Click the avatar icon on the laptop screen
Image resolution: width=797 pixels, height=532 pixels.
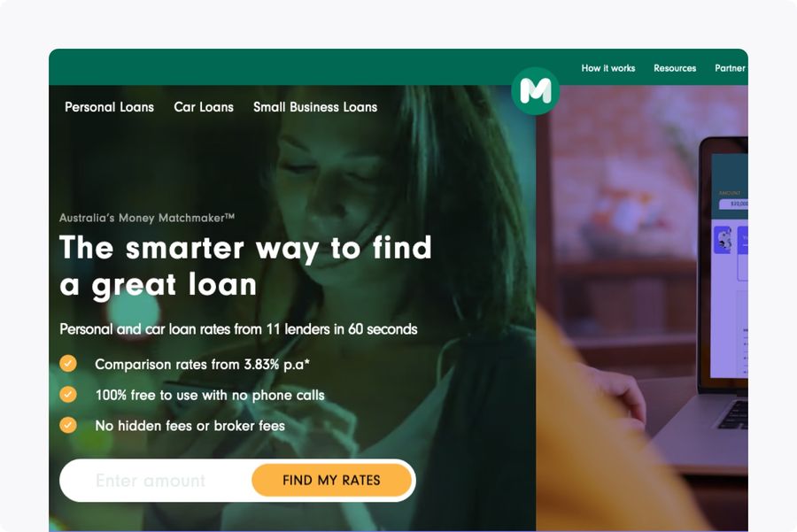tap(723, 240)
